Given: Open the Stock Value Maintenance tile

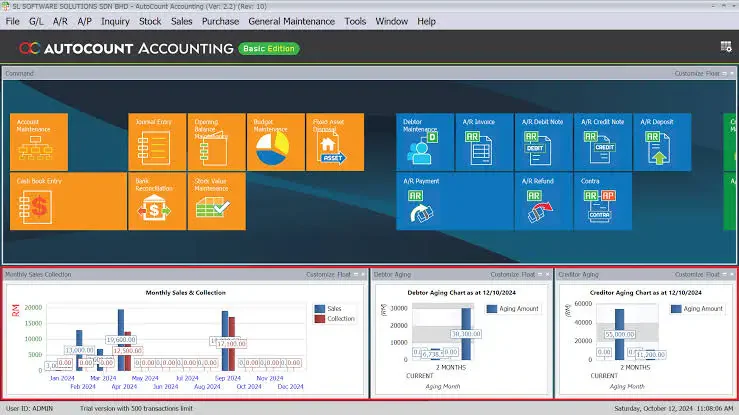Looking at the screenshot, I should pos(216,201).
